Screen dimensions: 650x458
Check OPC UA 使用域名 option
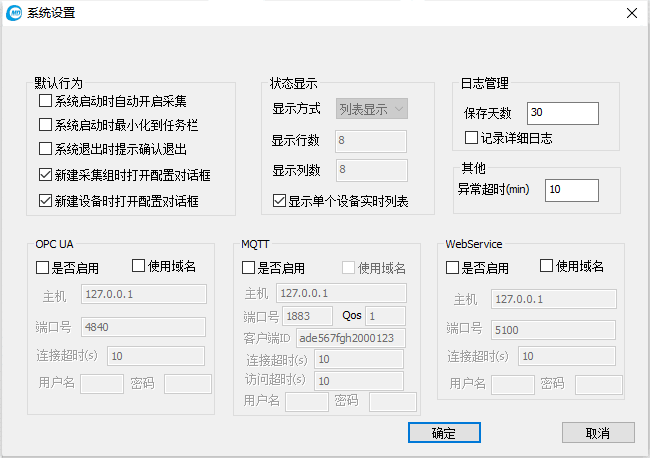(139, 266)
